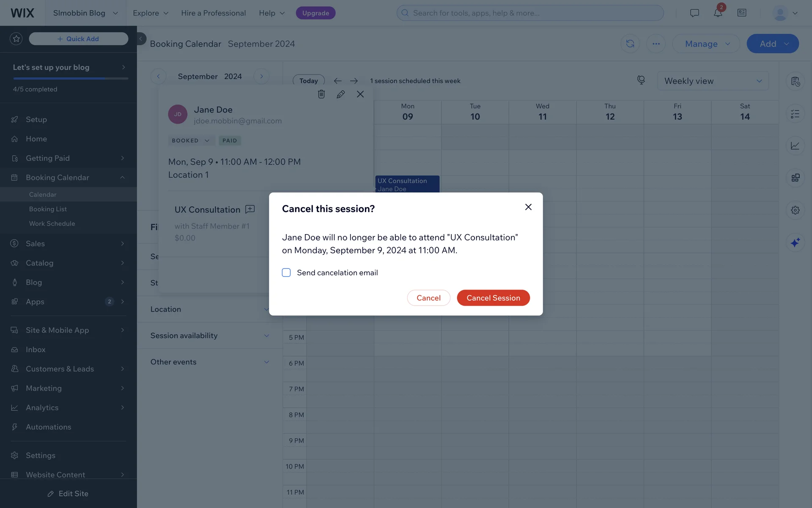
Task: Open the Weekly view dropdown
Action: tap(713, 81)
